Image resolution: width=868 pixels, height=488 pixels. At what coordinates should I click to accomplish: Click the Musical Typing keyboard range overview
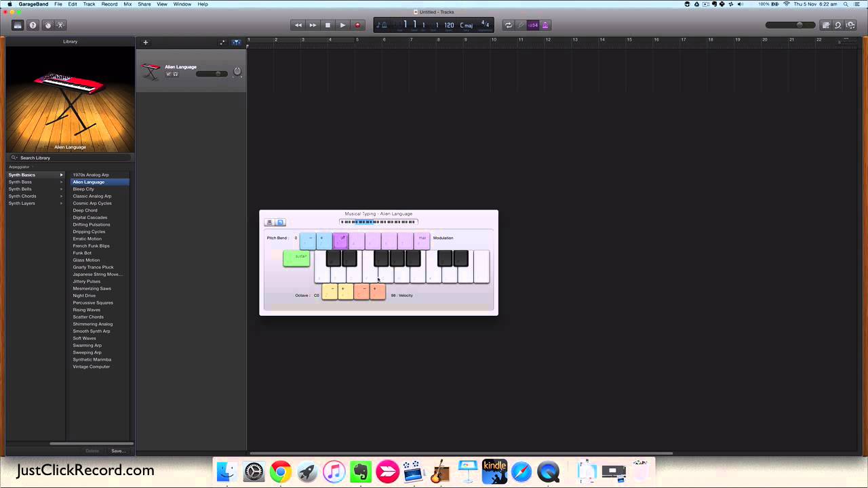378,222
